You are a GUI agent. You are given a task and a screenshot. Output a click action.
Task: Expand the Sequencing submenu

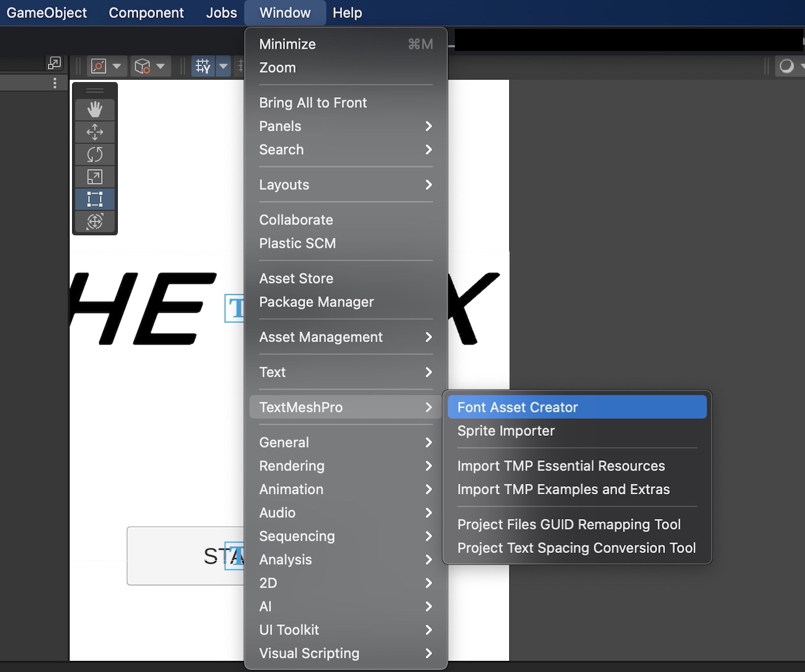346,536
